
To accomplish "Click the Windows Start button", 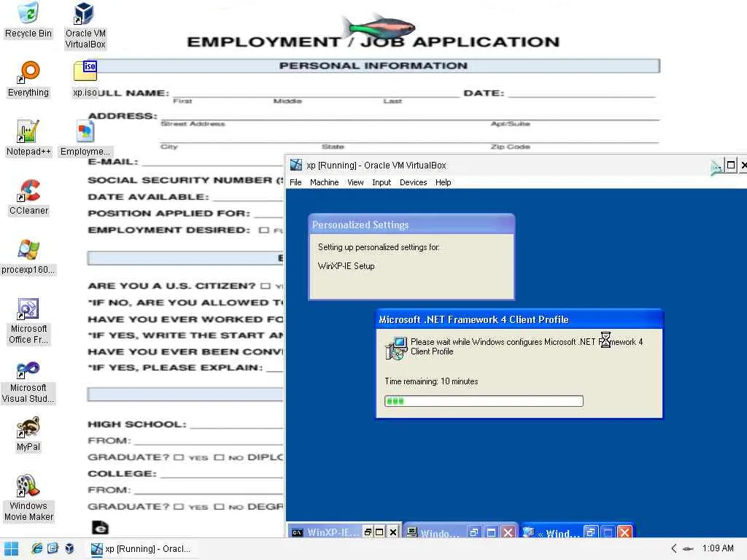I will tap(11, 548).
